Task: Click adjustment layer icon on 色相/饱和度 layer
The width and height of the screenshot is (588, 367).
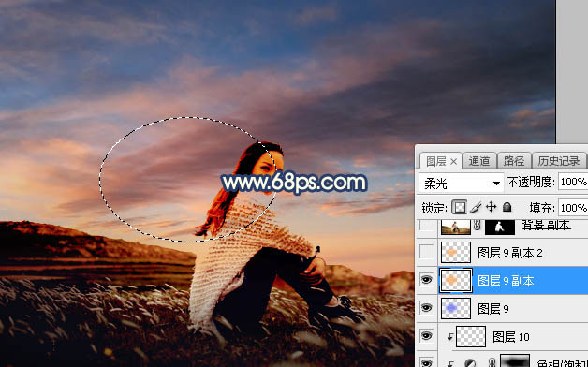Action: 469,362
